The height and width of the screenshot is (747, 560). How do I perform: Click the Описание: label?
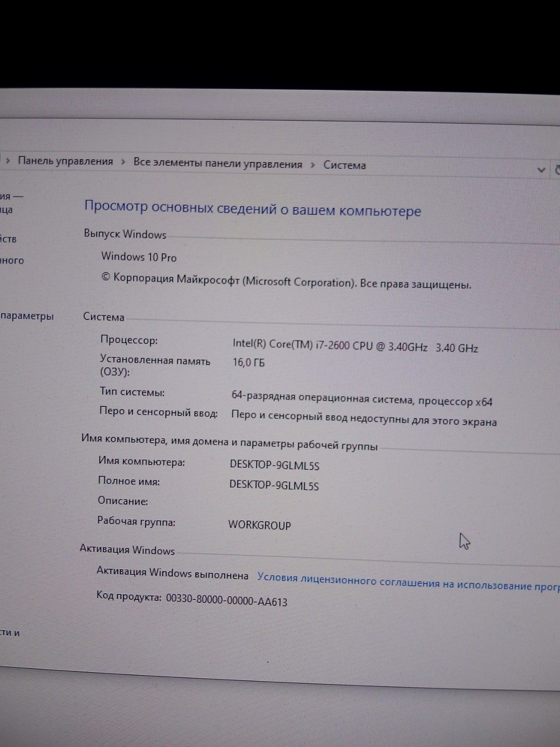tap(123, 501)
